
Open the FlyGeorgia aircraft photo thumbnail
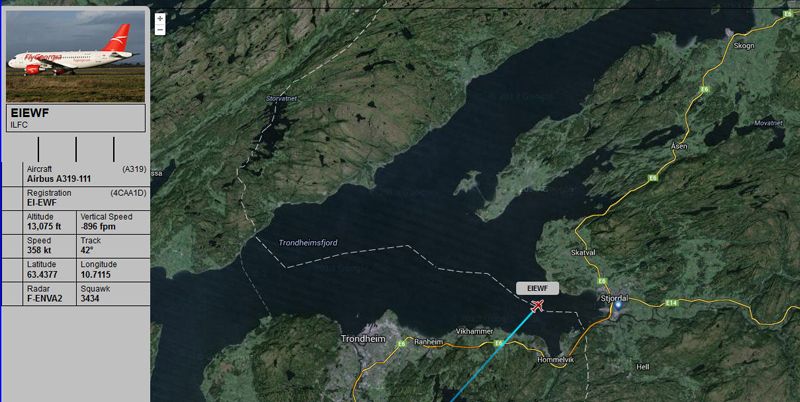[x=76, y=56]
